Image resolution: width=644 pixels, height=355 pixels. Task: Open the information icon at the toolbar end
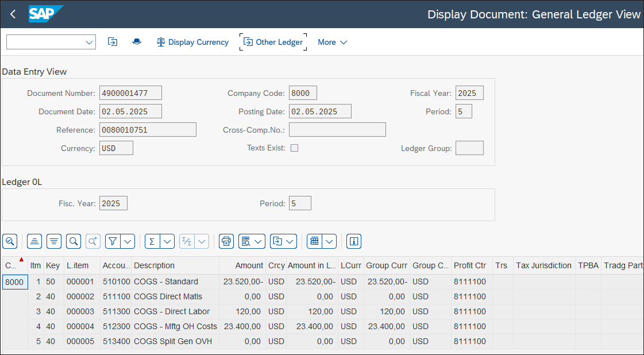(353, 241)
